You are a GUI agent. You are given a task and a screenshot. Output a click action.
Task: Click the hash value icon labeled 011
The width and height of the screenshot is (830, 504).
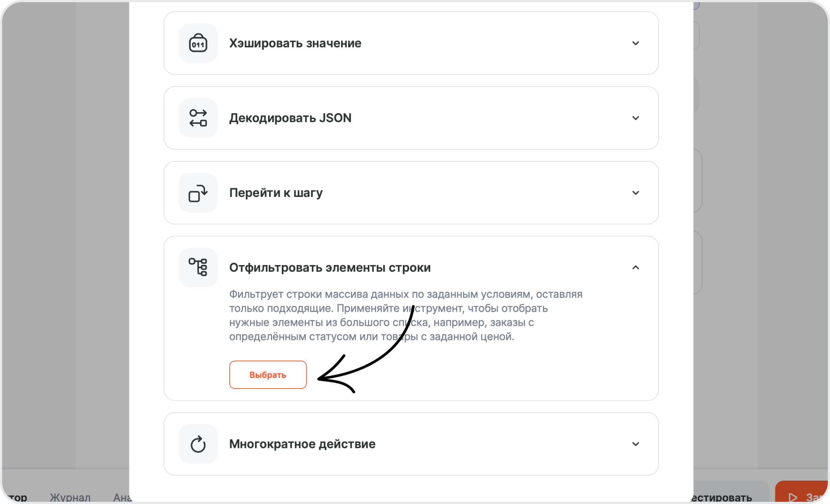198,43
